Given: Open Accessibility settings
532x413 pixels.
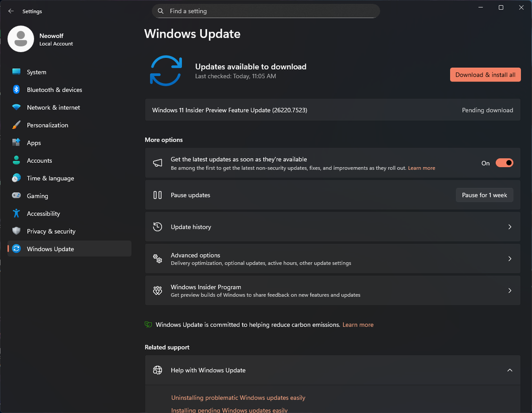Looking at the screenshot, I should [x=70, y=213].
